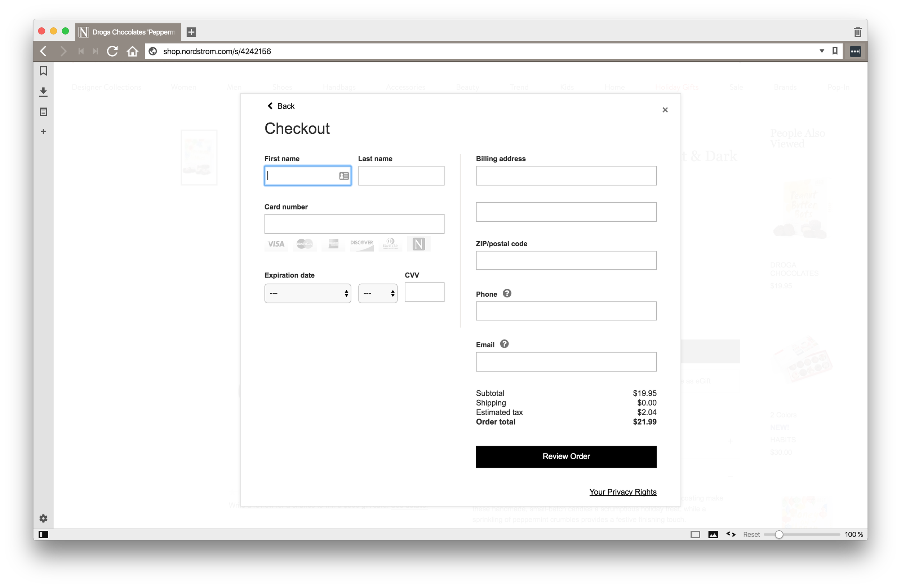The height and width of the screenshot is (588, 901).
Task: Click the Phone help question mark icon
Action: point(507,293)
